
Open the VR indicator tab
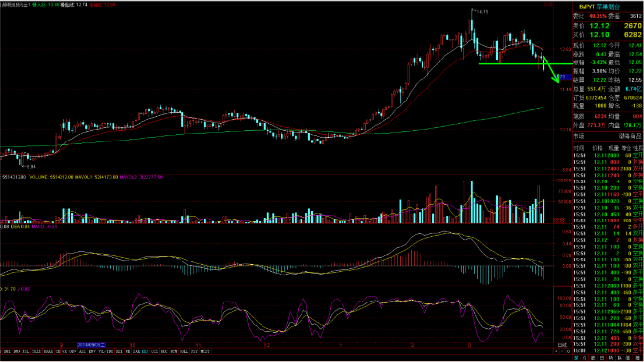(x=64, y=351)
